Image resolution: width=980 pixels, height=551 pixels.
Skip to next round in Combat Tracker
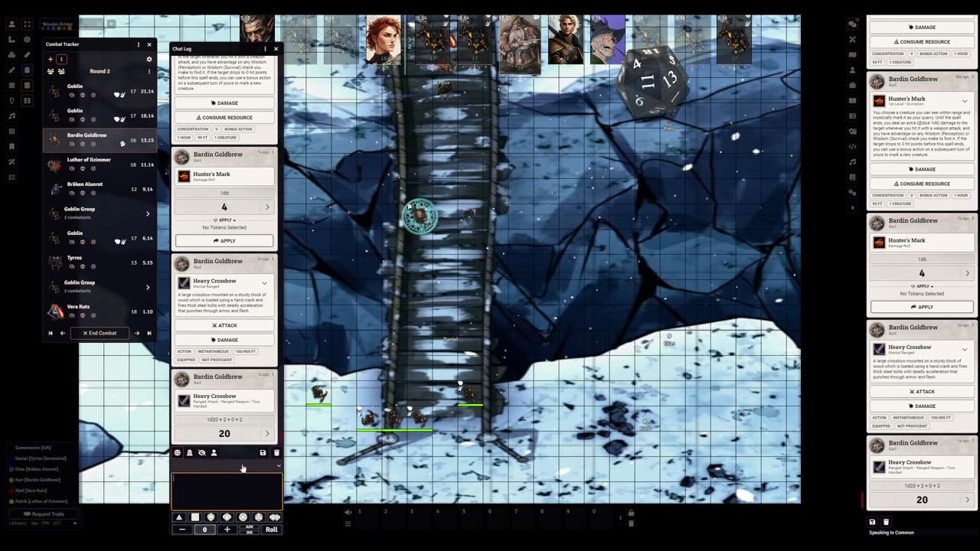149,333
